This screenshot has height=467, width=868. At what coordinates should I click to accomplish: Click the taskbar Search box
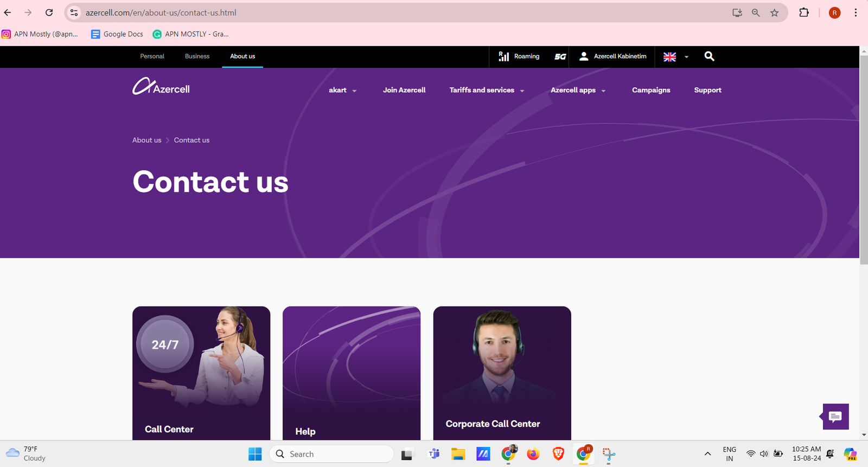pyautogui.click(x=331, y=454)
